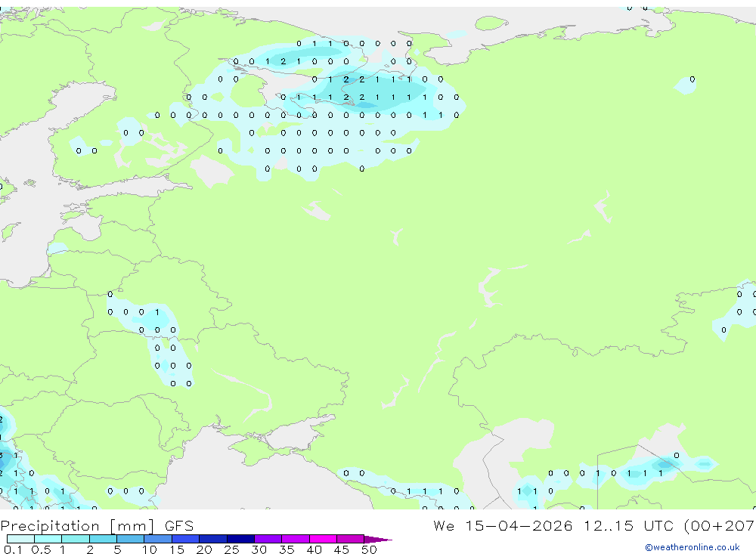Click the weatheronline.co.uk copyright link
The height and width of the screenshot is (554, 756).
coord(692,547)
